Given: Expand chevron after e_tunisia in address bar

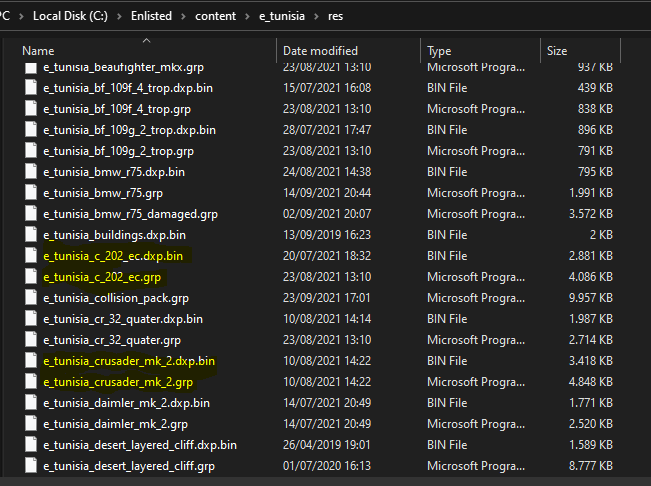Looking at the screenshot, I should [316, 17].
